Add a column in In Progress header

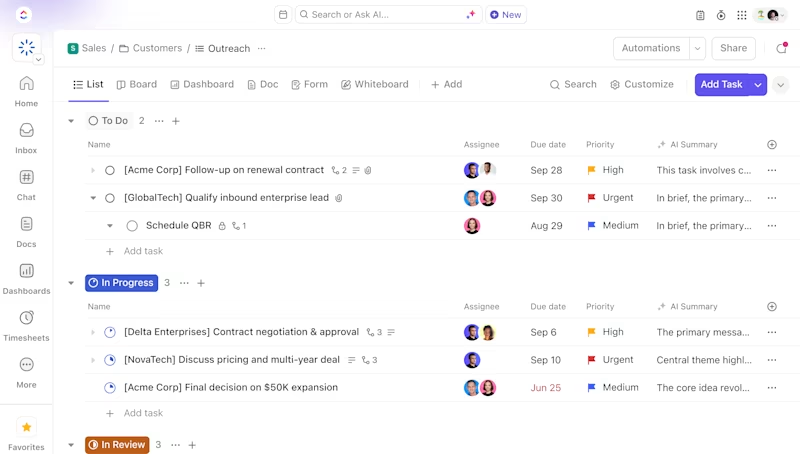point(772,306)
